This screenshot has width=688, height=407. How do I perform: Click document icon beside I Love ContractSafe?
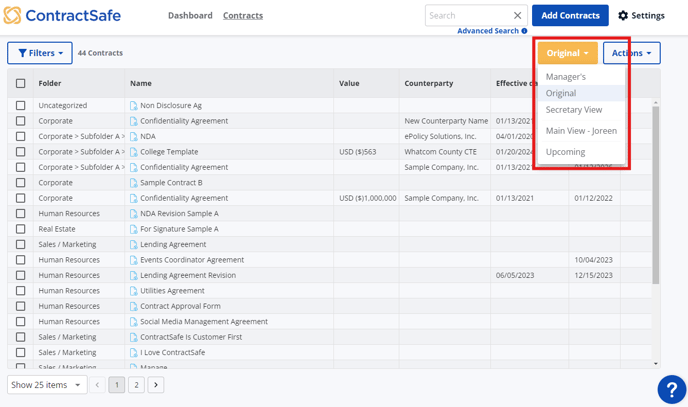[133, 352]
